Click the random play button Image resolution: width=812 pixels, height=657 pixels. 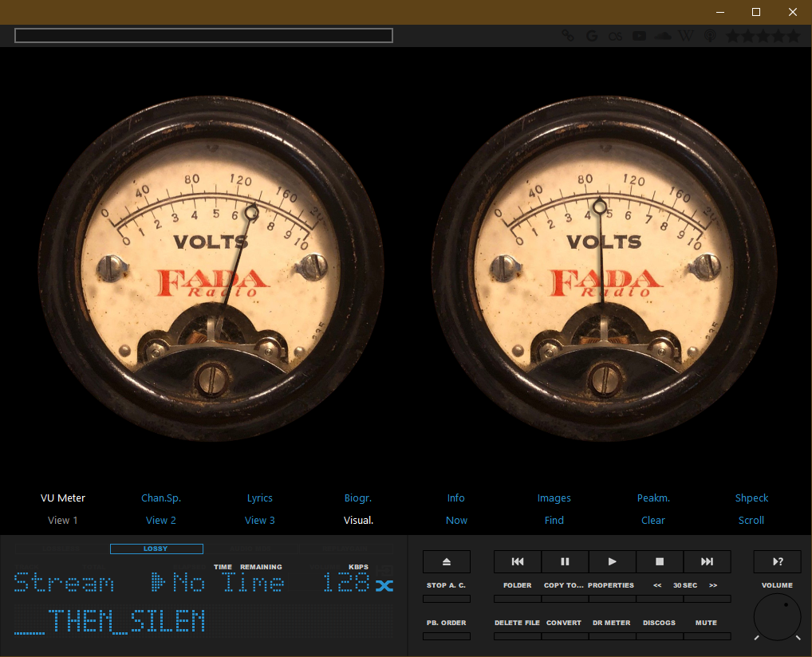tap(778, 562)
